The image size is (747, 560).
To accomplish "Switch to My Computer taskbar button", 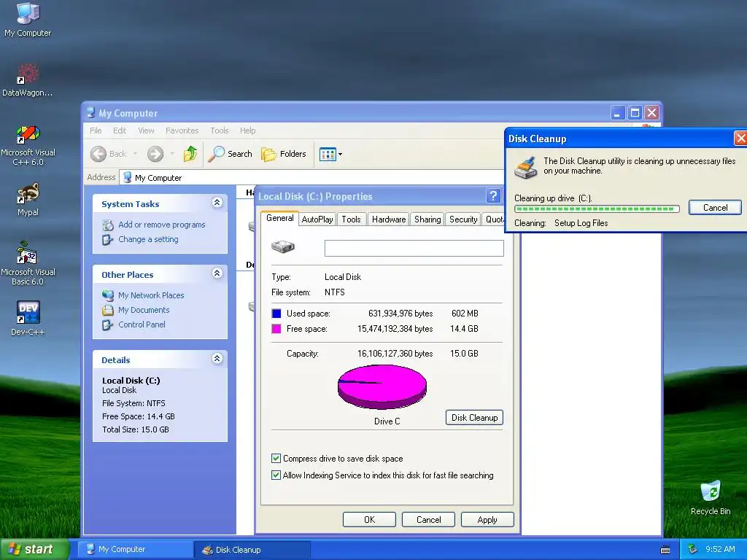I will point(136,550).
